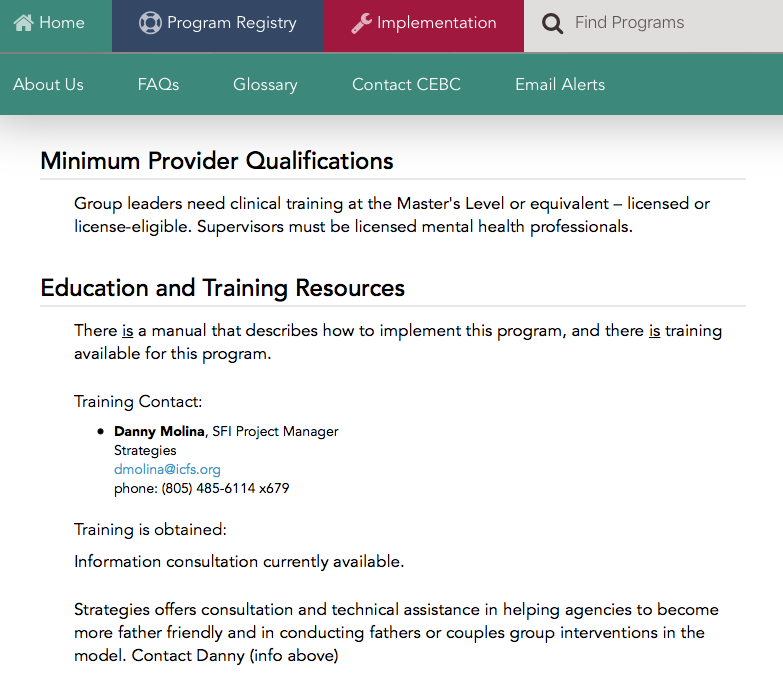Viewport: 783px width, 677px height.
Task: Select the Find Programs text
Action: (630, 23)
